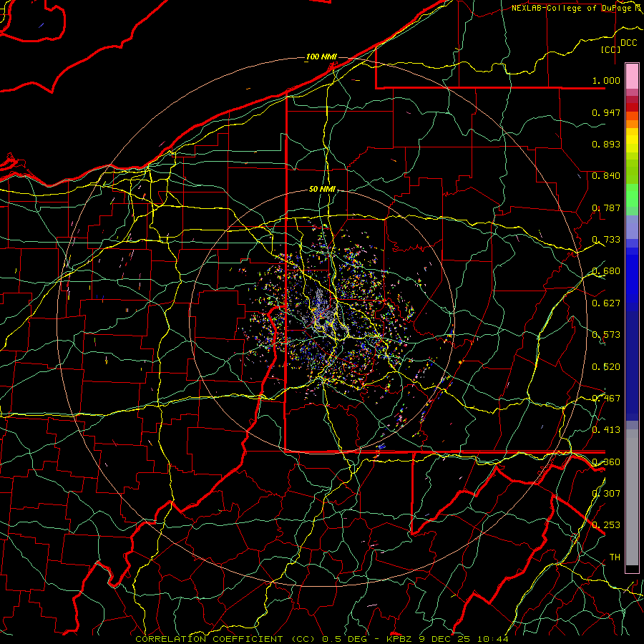Click the 0.680 scale value
The width and height of the screenshot is (644, 644).
(x=606, y=271)
